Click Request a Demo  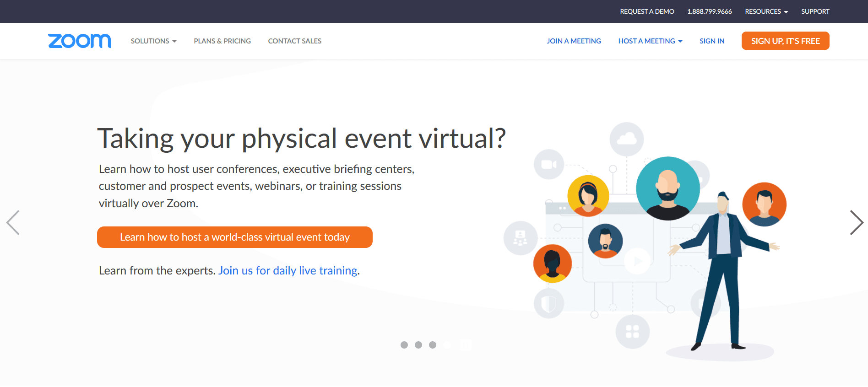[647, 11]
